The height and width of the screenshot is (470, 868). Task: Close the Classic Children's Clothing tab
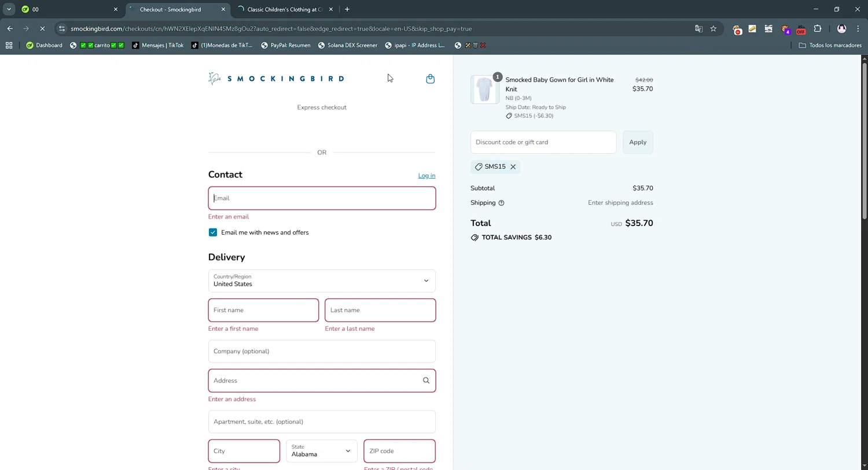point(331,9)
